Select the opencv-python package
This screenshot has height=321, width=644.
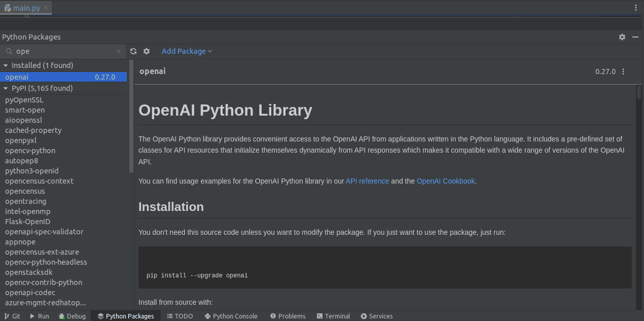click(30, 151)
